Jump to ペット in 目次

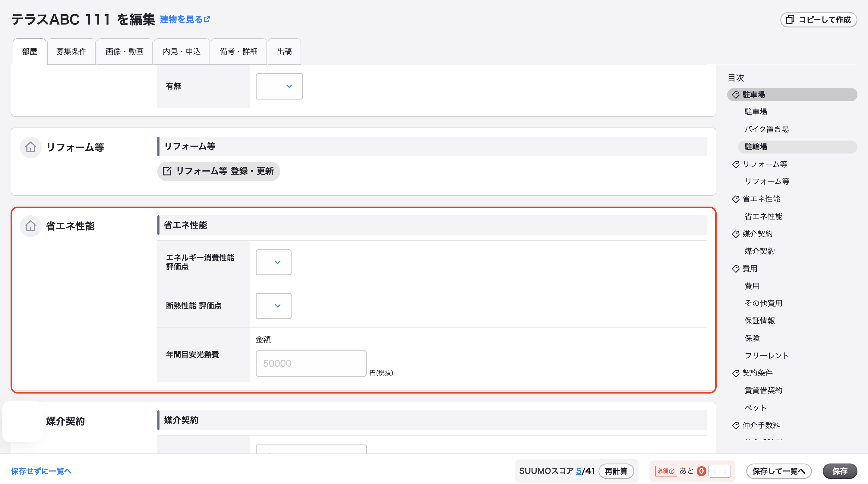click(x=756, y=408)
